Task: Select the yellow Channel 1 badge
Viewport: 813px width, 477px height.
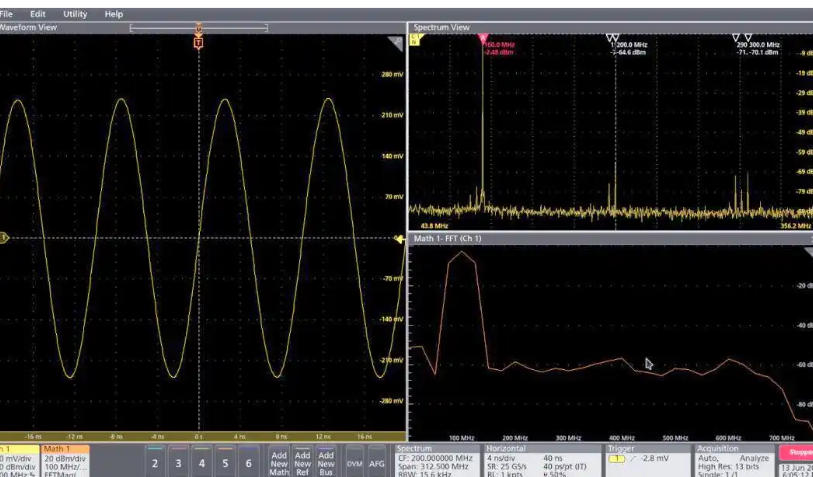Action: tap(18, 460)
